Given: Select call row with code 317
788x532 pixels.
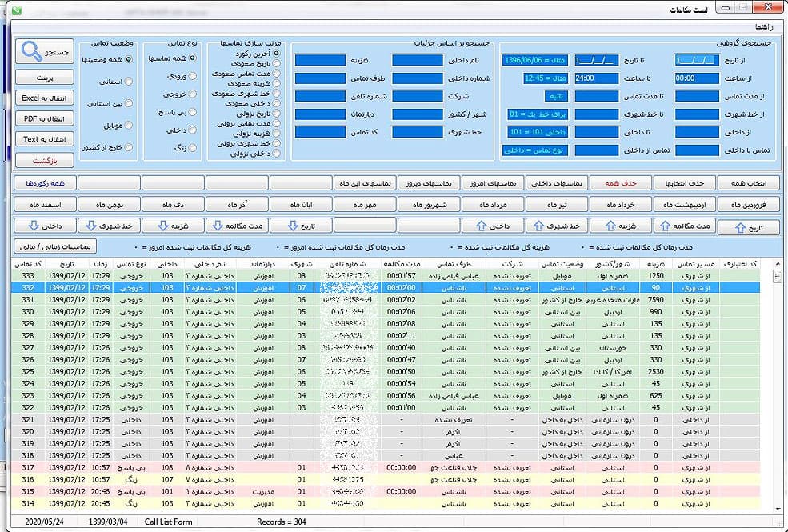Looking at the screenshot, I should coord(386,468).
